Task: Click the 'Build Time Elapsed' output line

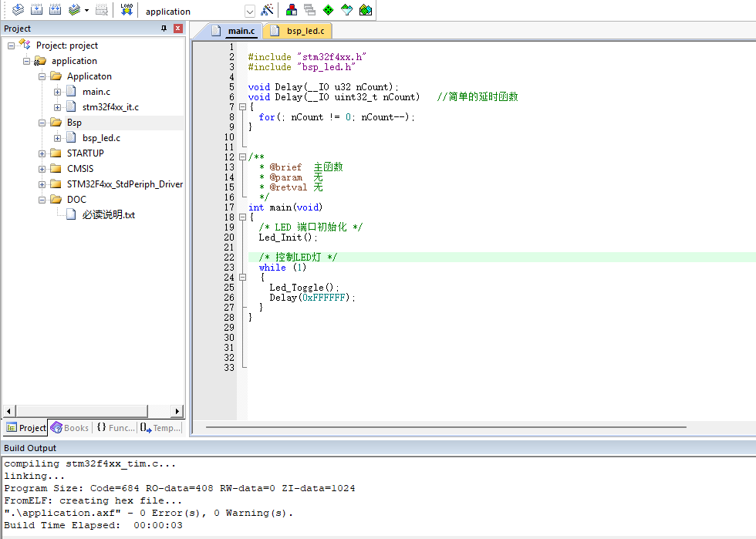Action: point(93,525)
